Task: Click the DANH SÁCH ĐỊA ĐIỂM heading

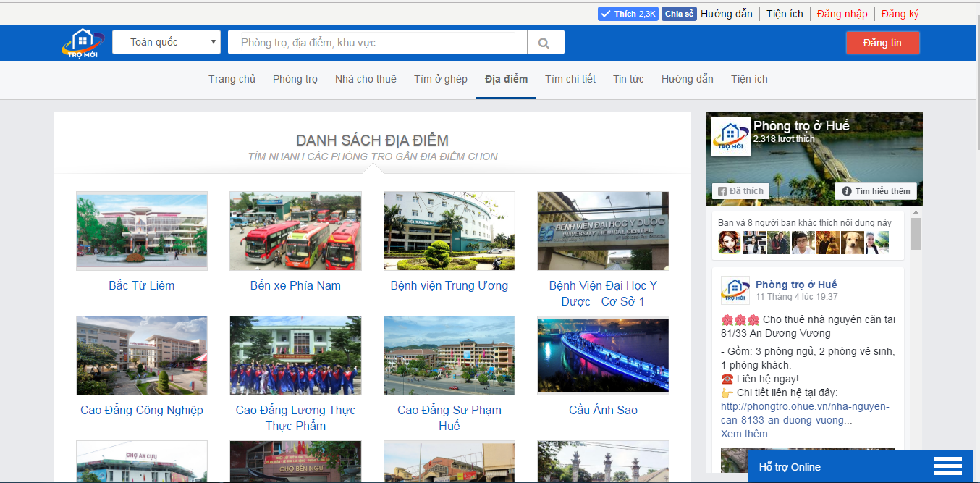Action: pyautogui.click(x=373, y=140)
